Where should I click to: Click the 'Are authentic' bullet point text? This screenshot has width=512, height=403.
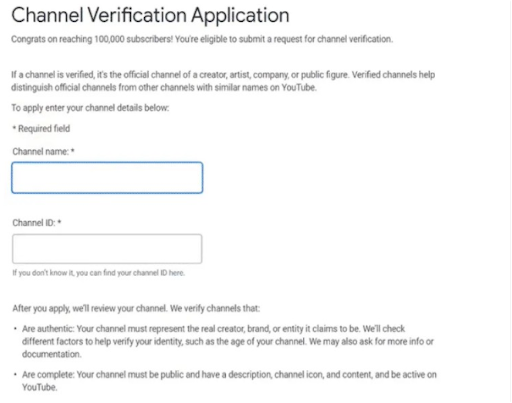tap(228, 341)
